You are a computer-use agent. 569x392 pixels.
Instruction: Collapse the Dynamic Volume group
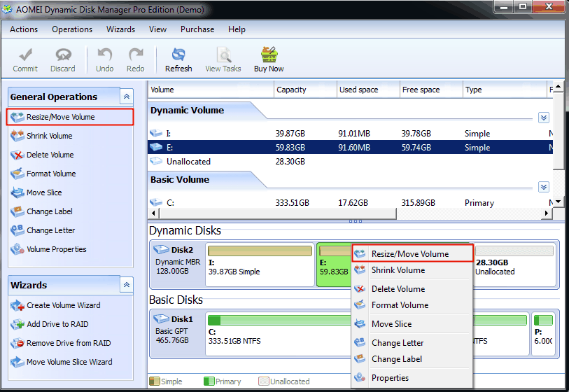(x=544, y=118)
